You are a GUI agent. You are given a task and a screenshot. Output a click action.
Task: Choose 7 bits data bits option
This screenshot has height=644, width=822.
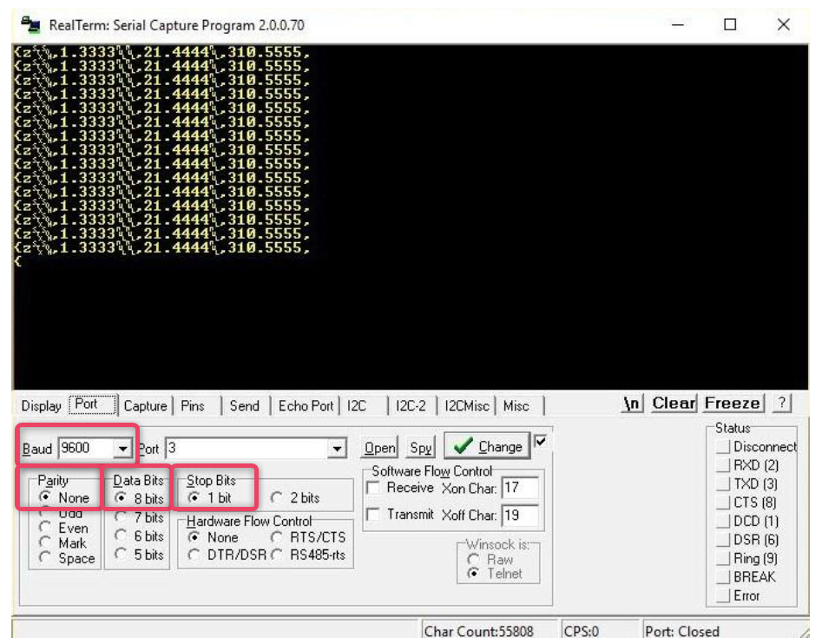pos(122,517)
